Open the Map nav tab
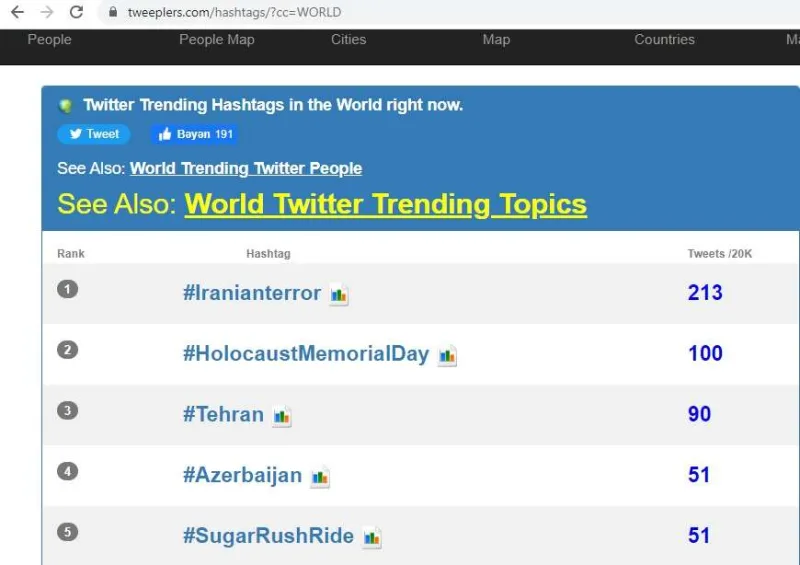Viewport: 800px width, 565px height. click(x=496, y=39)
